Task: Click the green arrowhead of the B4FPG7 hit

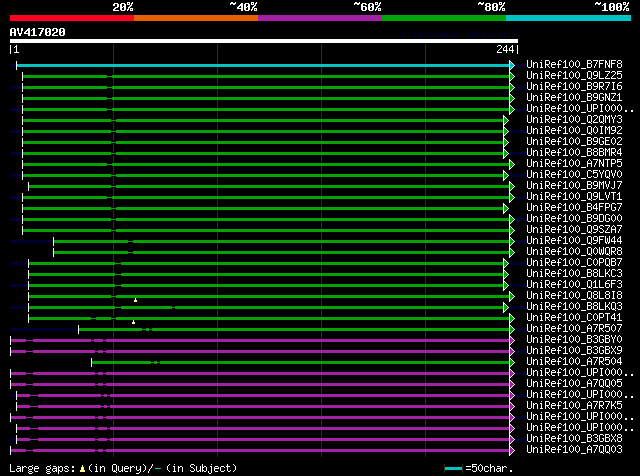Action: tap(506, 208)
